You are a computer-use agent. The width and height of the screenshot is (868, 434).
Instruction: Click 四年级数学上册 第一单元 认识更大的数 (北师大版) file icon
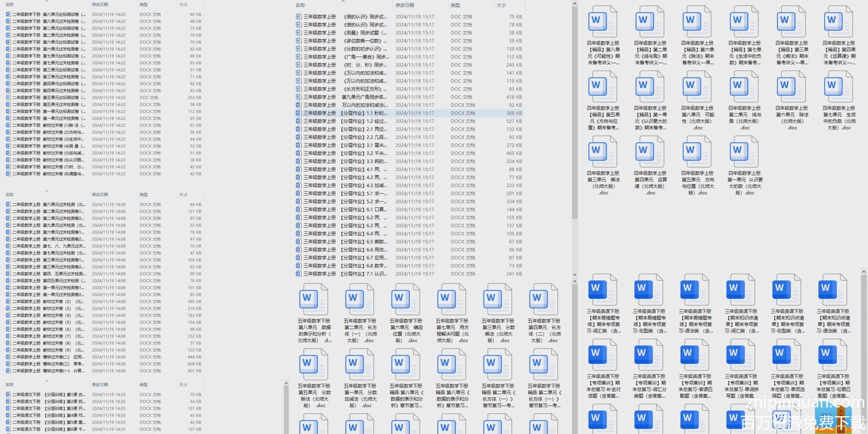tap(745, 152)
